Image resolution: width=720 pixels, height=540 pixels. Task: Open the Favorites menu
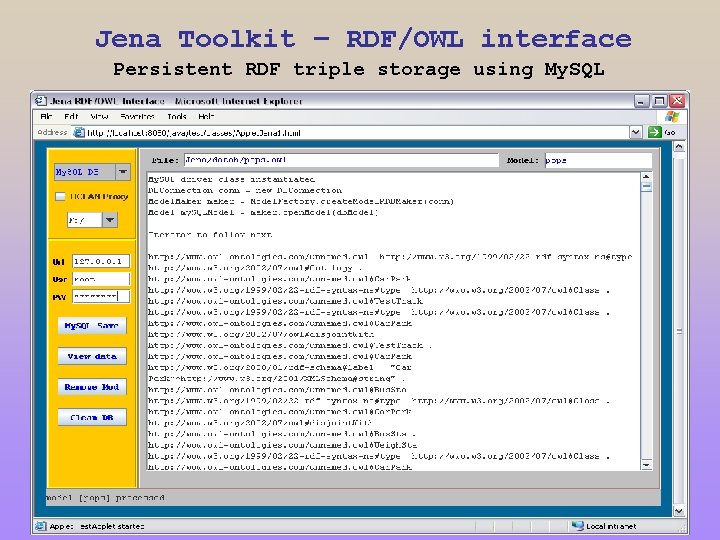(x=137, y=117)
